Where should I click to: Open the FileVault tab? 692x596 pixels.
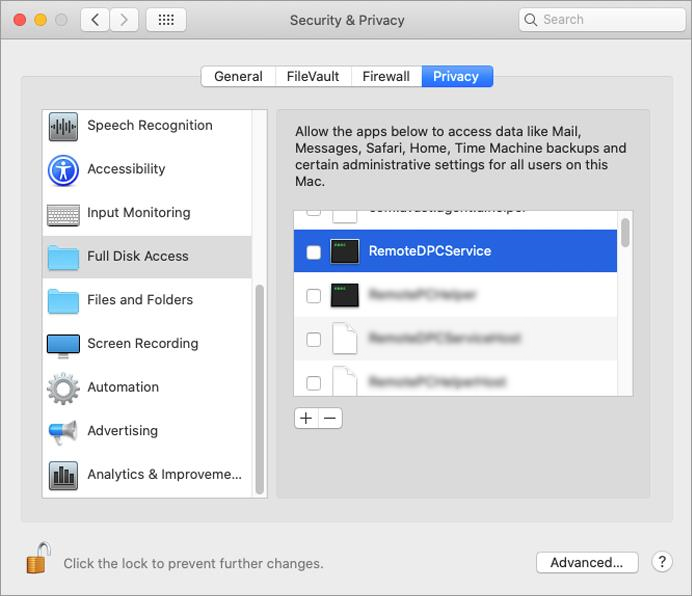tap(312, 76)
